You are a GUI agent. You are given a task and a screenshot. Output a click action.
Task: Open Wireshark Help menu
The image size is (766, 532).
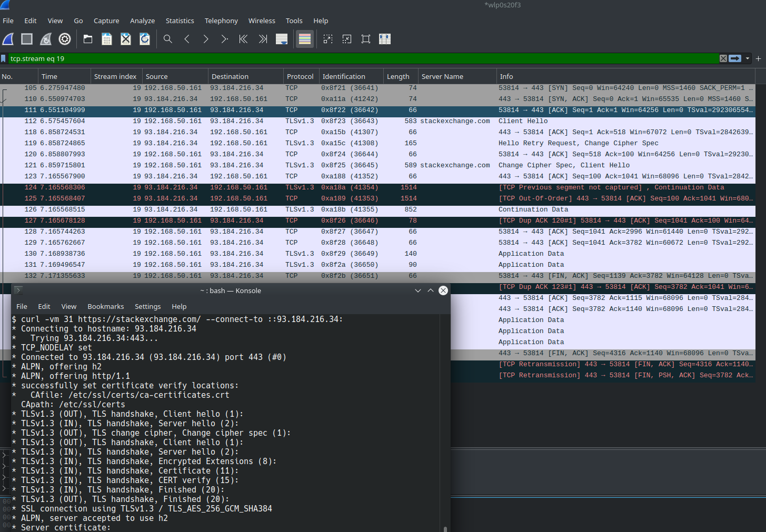point(321,21)
